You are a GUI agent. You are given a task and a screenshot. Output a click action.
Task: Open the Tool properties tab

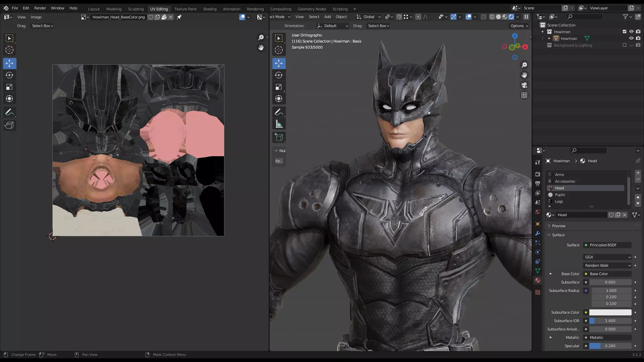point(538,162)
